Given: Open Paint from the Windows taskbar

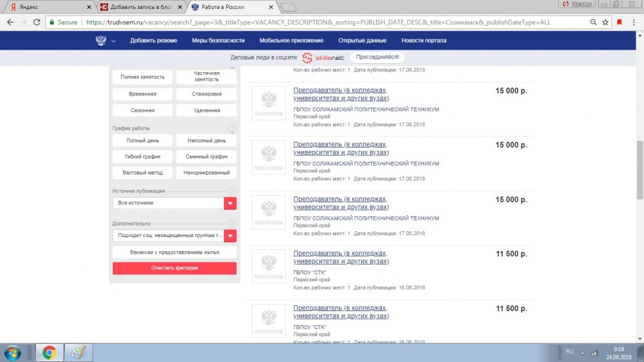Looking at the screenshot, I should click(x=78, y=352).
